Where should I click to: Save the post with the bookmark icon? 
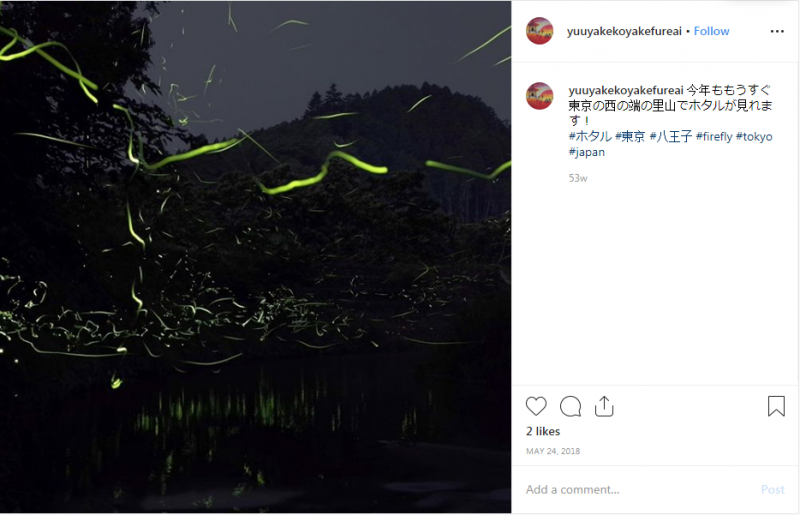[x=776, y=406]
